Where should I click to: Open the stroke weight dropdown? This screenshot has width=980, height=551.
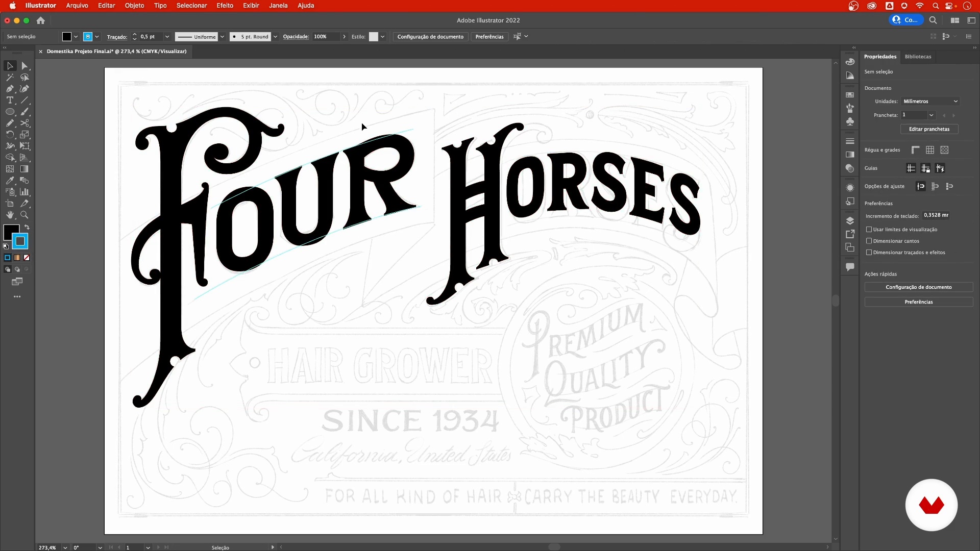[167, 37]
